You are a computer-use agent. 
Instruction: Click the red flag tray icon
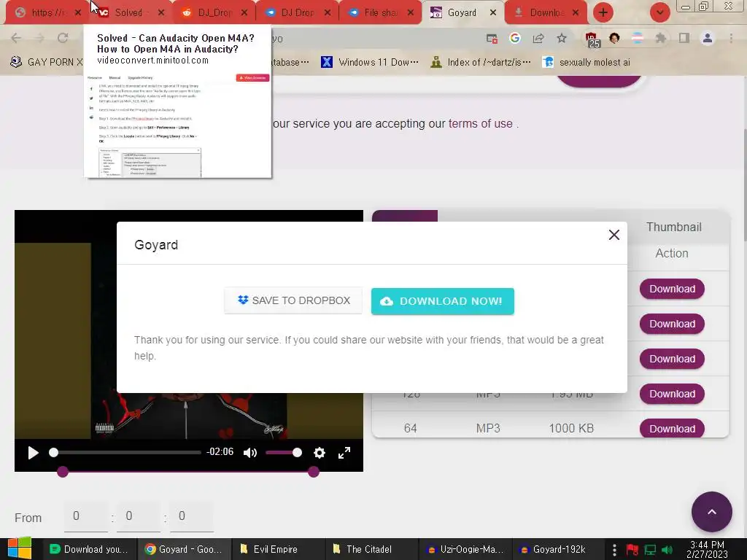click(632, 550)
